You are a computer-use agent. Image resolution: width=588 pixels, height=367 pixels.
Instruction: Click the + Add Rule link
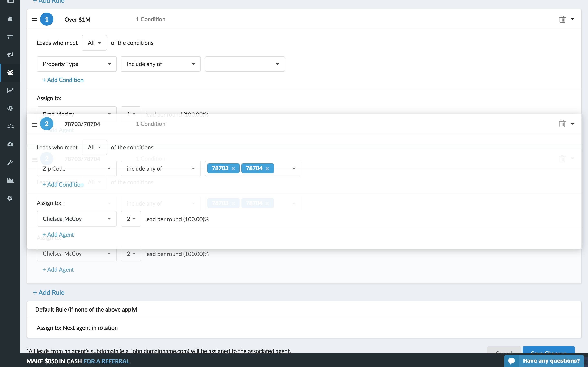click(x=49, y=293)
